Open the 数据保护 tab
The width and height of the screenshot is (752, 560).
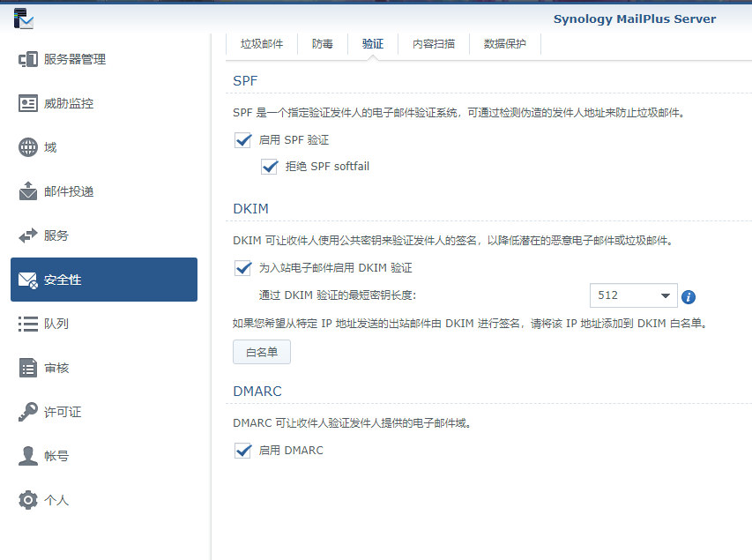tap(505, 44)
